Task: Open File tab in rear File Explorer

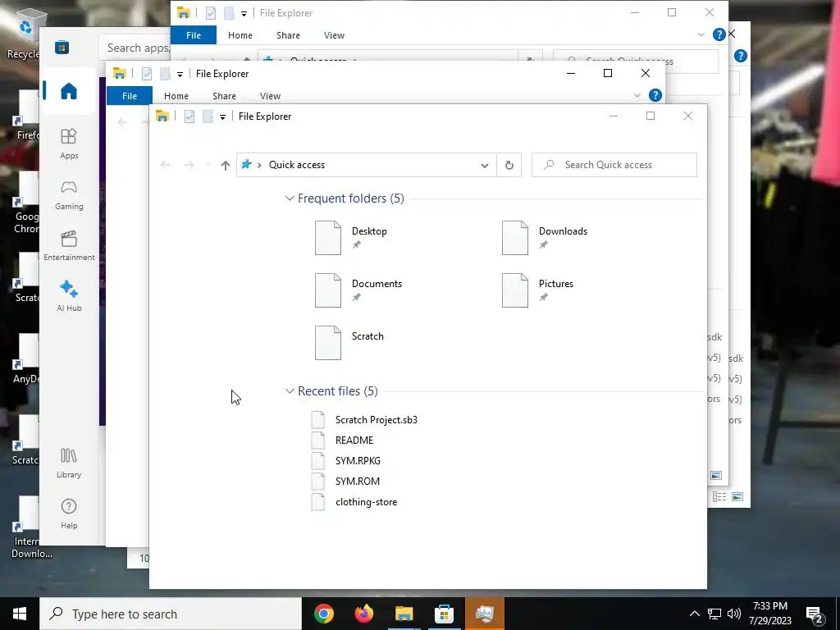Action: coord(194,34)
